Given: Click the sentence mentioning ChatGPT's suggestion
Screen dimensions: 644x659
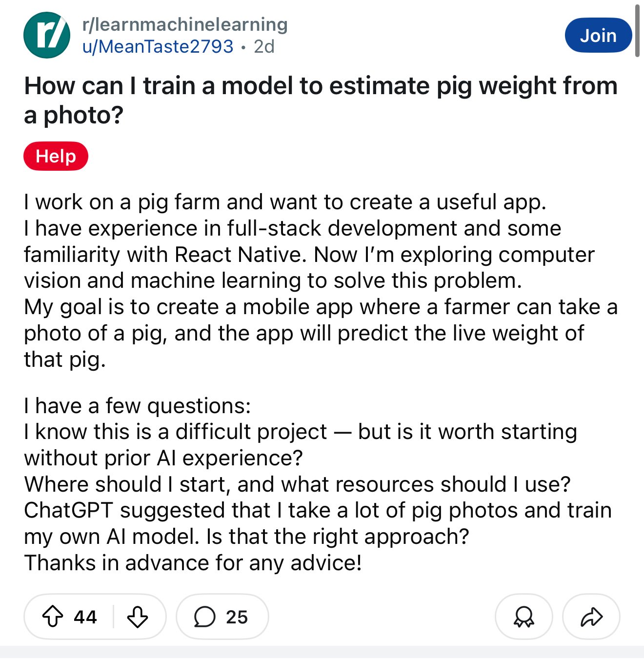Looking at the screenshot, I should (x=317, y=511).
